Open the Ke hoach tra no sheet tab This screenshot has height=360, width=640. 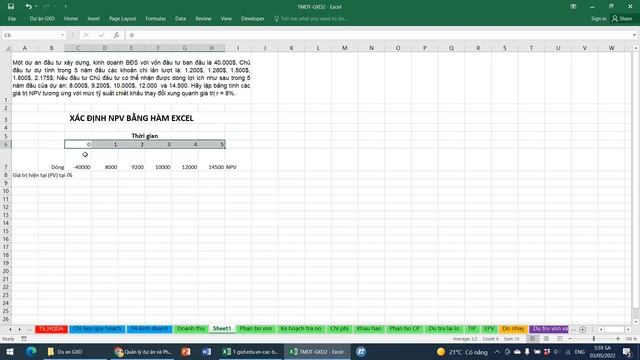pyautogui.click(x=301, y=329)
